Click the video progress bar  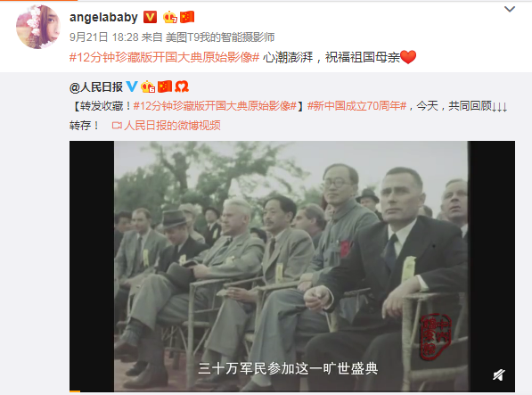tap(292, 391)
